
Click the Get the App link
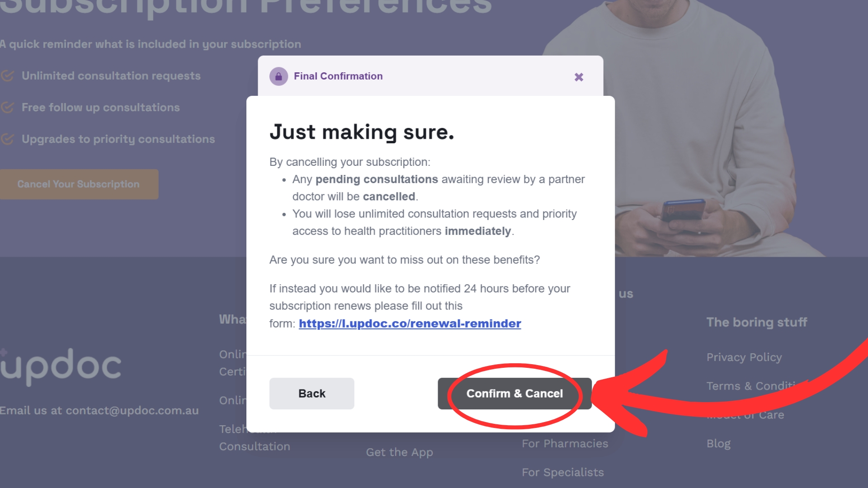400,452
